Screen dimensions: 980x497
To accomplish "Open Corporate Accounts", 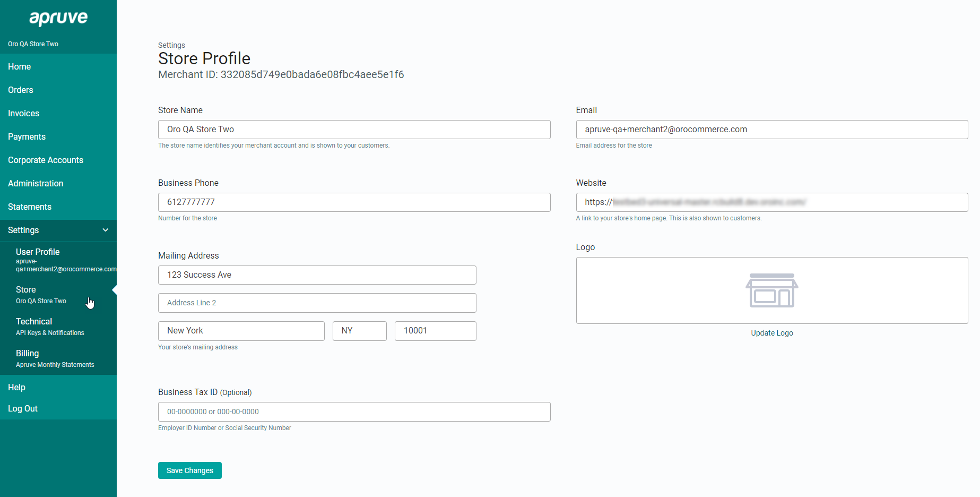I will [58, 160].
